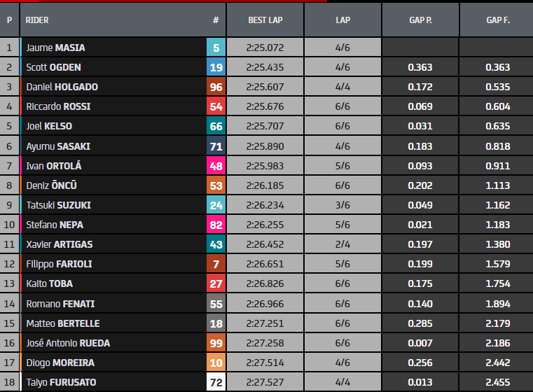Click the GAP P. column header
This screenshot has height=392, width=533.
(x=420, y=20)
